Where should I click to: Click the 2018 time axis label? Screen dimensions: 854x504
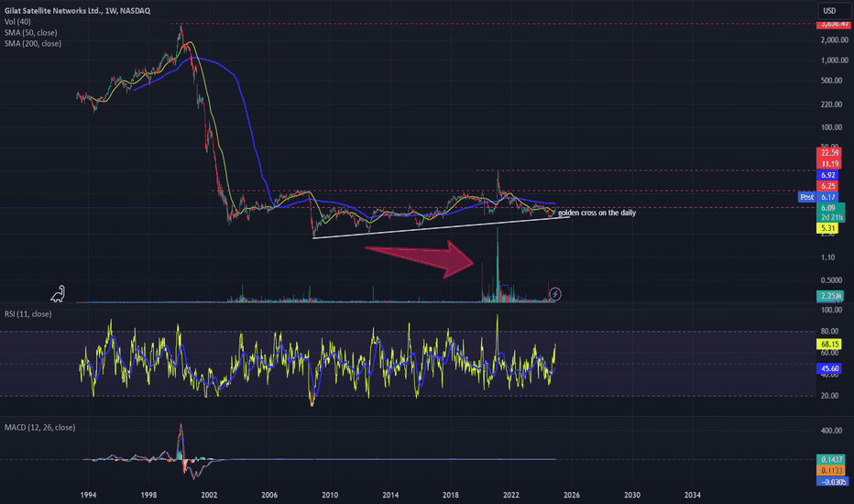pyautogui.click(x=451, y=495)
